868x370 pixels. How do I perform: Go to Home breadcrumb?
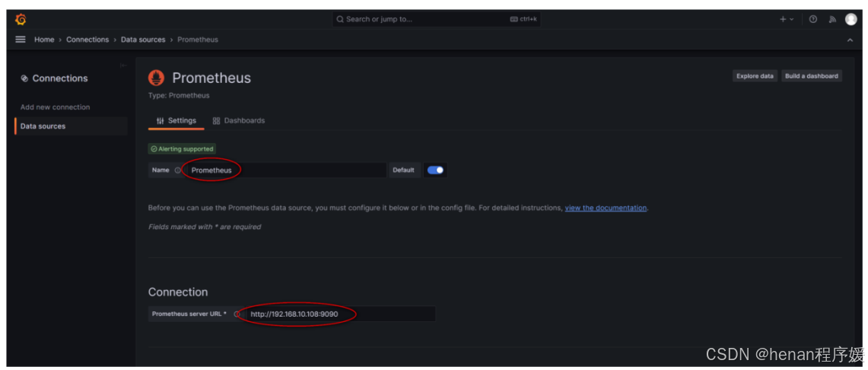(x=44, y=40)
